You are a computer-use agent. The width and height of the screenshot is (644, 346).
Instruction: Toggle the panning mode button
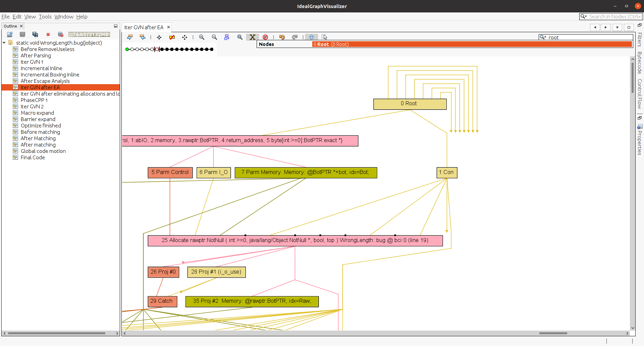pyautogui.click(x=312, y=37)
